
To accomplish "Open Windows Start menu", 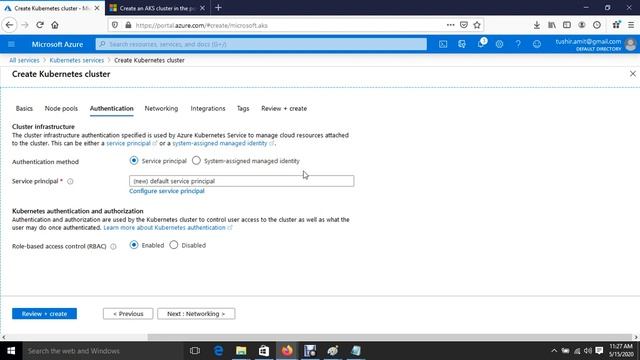I will click(x=11, y=351).
